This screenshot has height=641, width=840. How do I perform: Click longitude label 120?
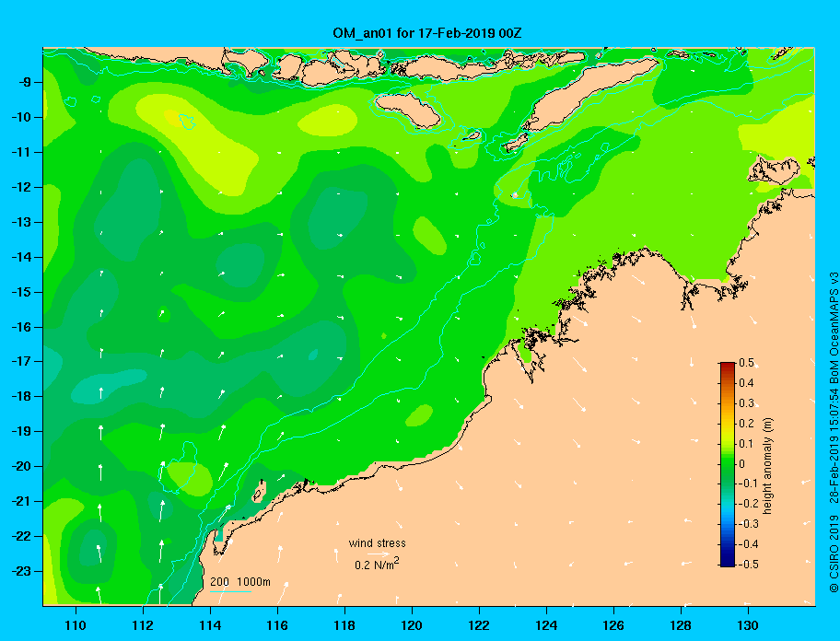pos(412,625)
